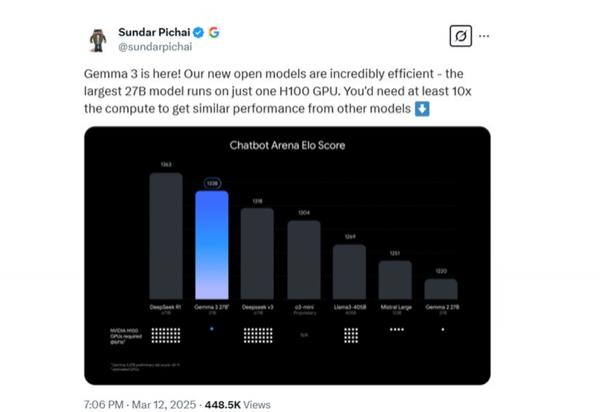This screenshot has width=600, height=412.
Task: Click the Chatbot Arena Elo Score title
Action: (x=288, y=146)
